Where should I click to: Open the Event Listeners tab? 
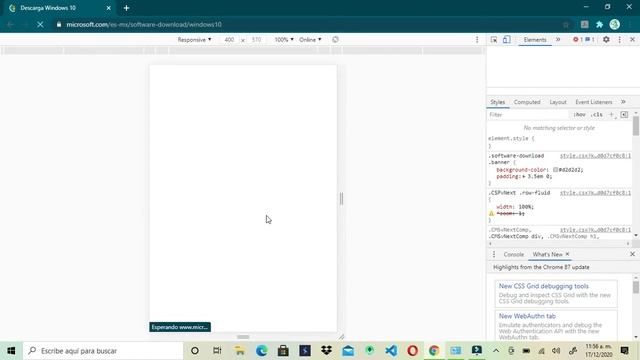click(593, 102)
